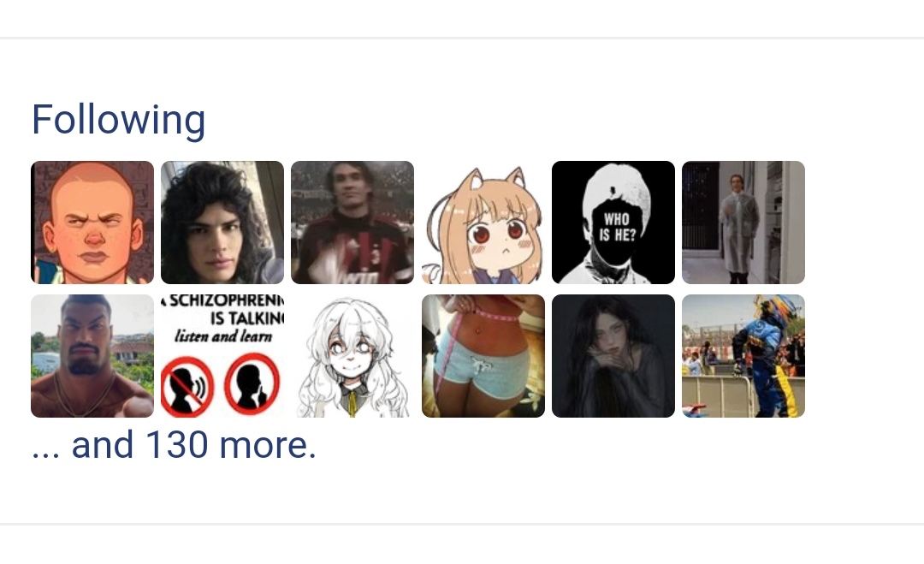Click the 'listen and learn' caption
The height and width of the screenshot is (564, 924).
coord(223,336)
